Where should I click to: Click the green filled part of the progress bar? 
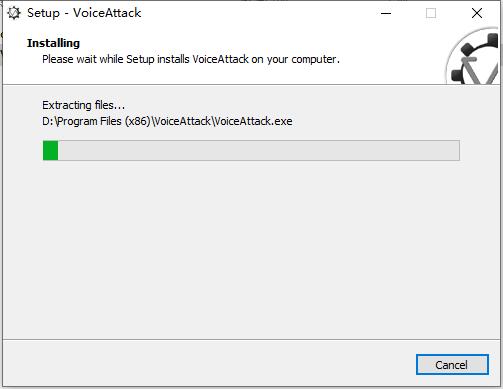(x=51, y=150)
